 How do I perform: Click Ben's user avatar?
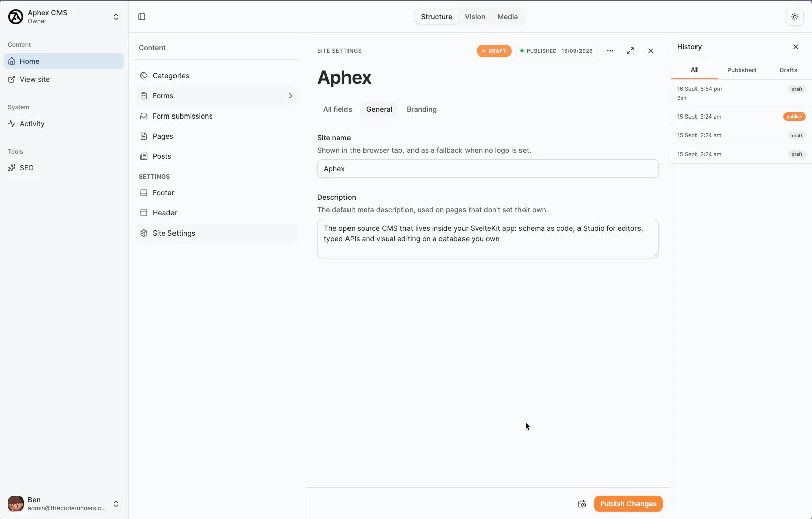(x=16, y=504)
